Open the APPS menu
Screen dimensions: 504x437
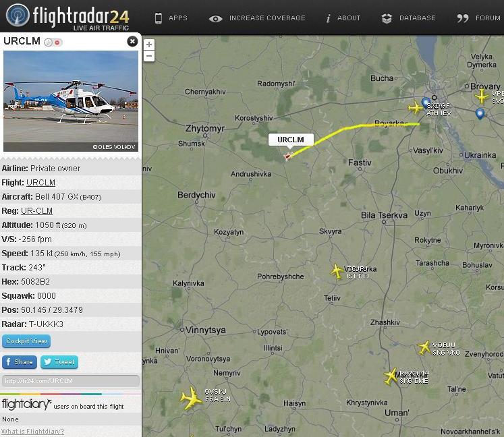(x=171, y=18)
